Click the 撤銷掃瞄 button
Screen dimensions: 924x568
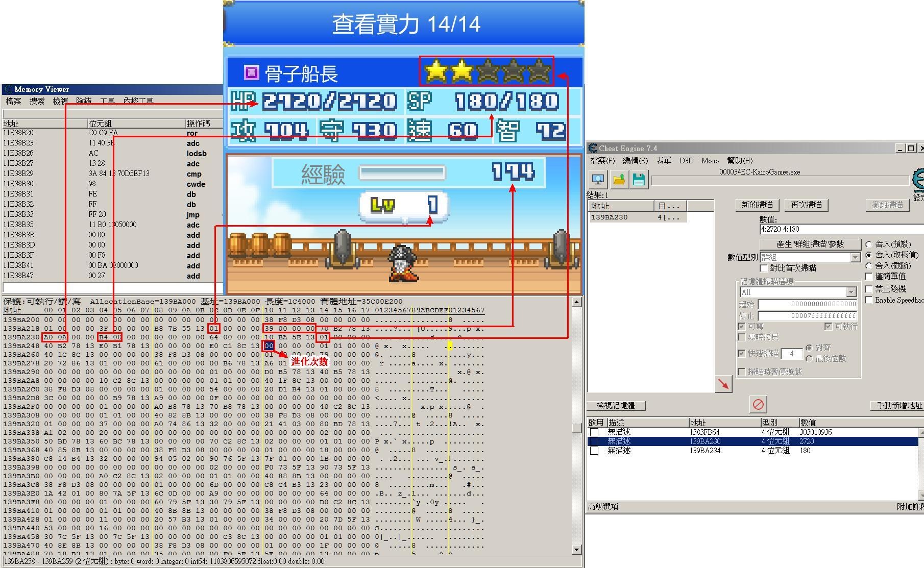click(x=887, y=205)
